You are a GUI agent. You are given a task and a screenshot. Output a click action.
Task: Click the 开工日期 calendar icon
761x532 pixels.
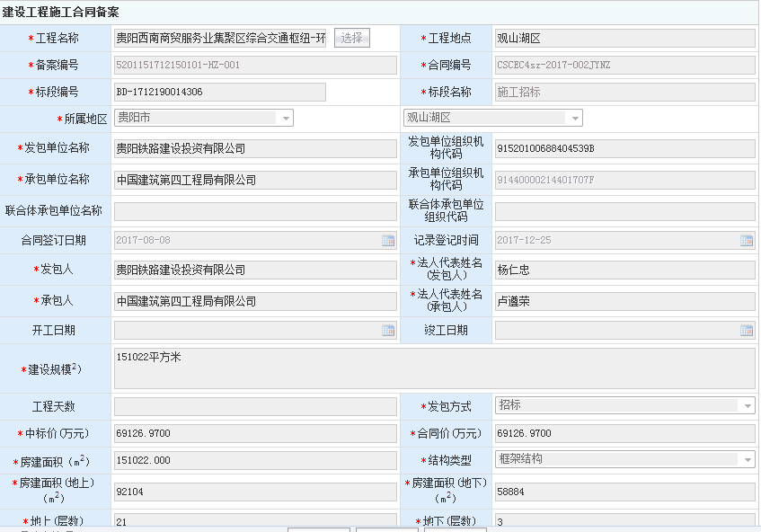pos(388,331)
